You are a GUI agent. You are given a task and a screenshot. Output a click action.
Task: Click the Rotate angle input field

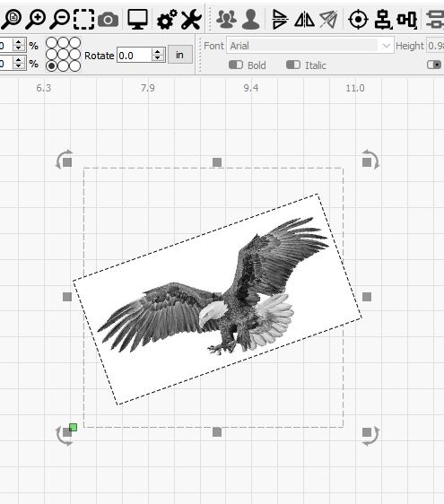[135, 56]
